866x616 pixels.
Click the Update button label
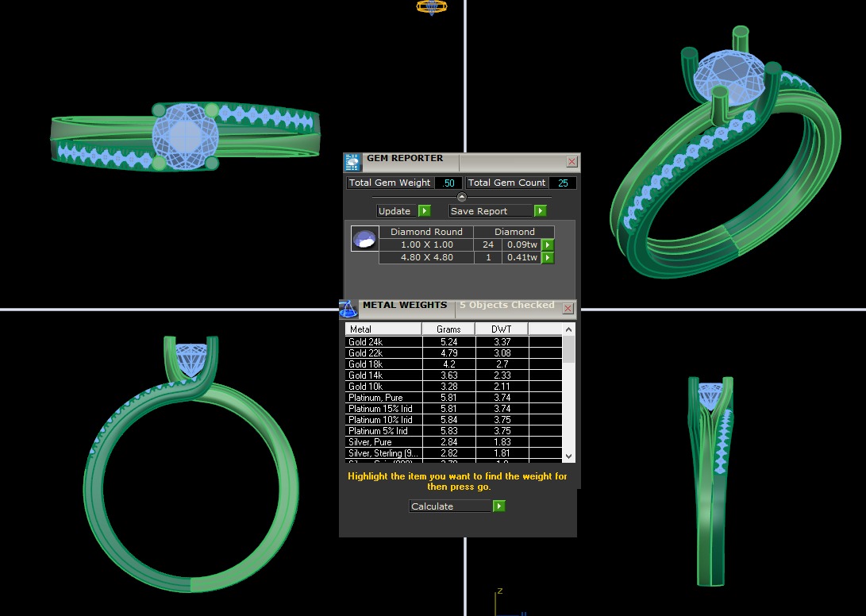click(x=395, y=211)
